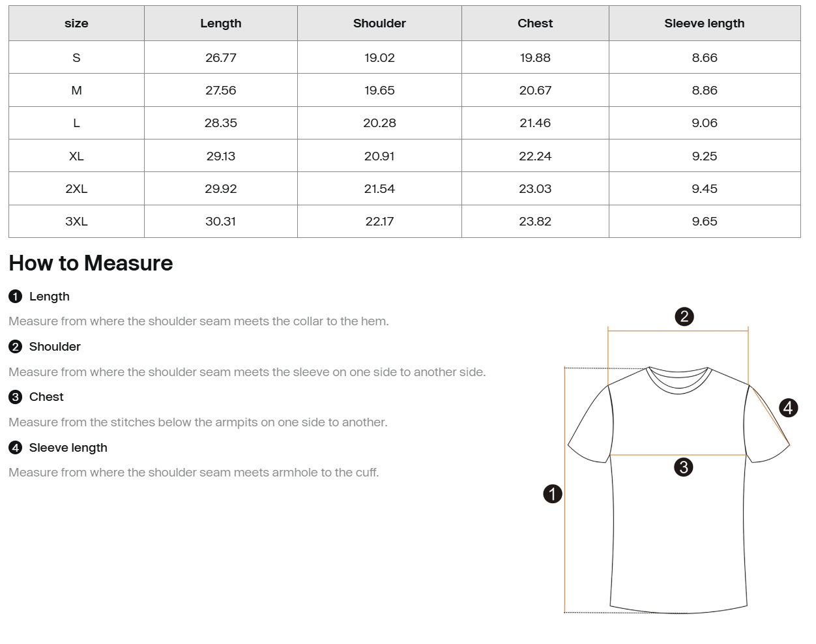Click the number 4 icon beside Sleeve length heading
The height and width of the screenshot is (644, 816).
tap(16, 448)
